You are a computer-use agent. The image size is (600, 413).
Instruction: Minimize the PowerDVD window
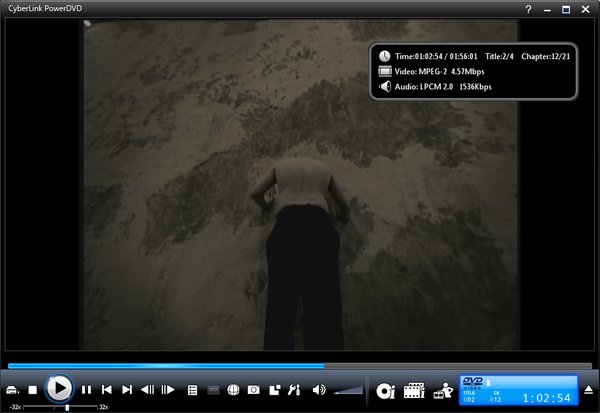point(548,10)
